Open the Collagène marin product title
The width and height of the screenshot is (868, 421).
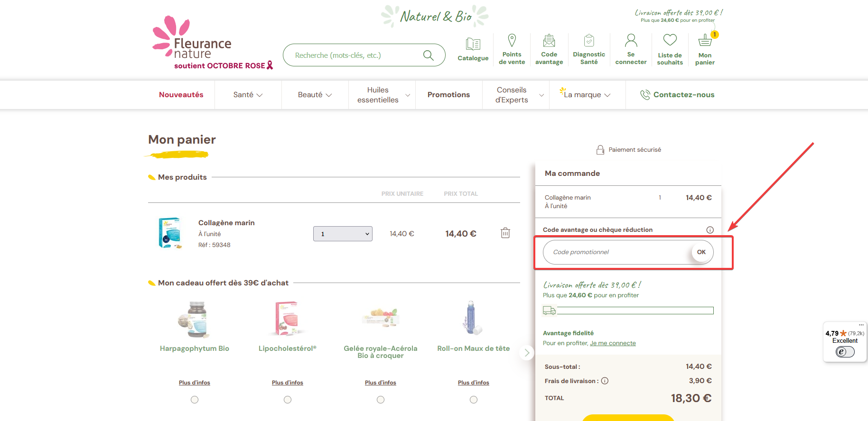point(226,223)
